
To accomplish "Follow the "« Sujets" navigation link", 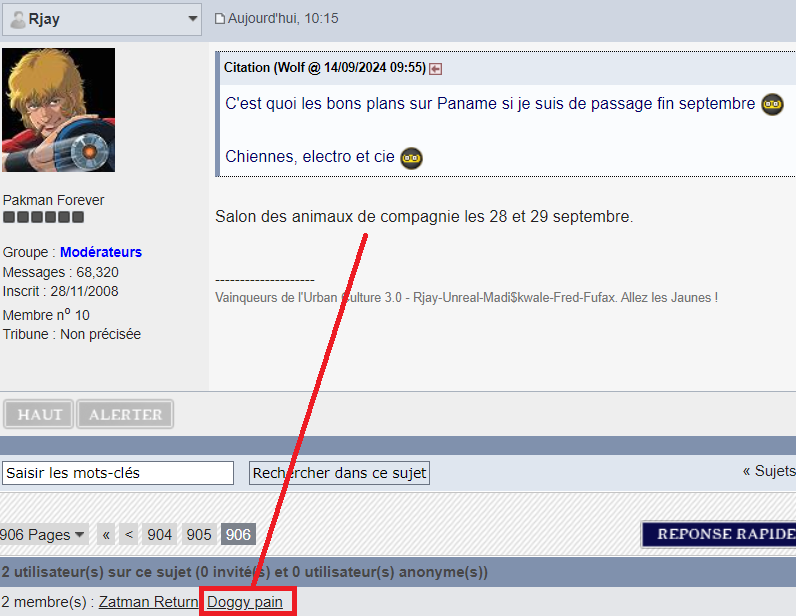I will click(x=768, y=471).
